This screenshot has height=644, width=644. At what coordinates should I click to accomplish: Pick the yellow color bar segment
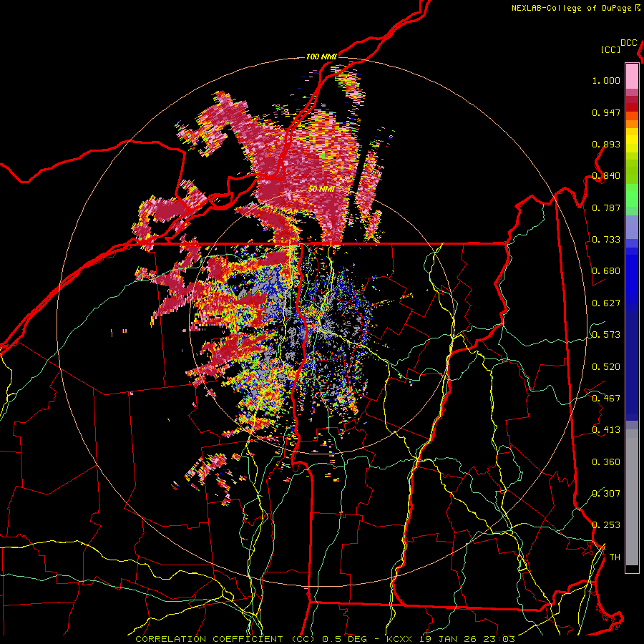tap(632, 140)
